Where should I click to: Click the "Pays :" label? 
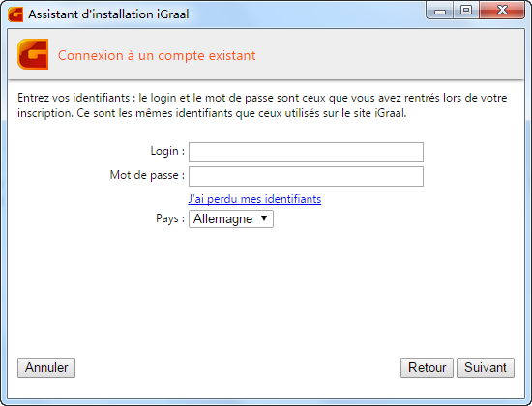coord(170,218)
